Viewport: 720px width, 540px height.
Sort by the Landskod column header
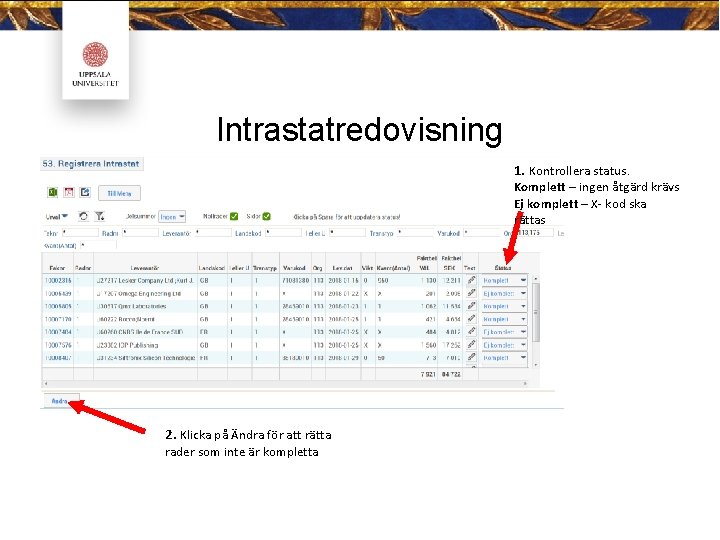pyautogui.click(x=212, y=268)
